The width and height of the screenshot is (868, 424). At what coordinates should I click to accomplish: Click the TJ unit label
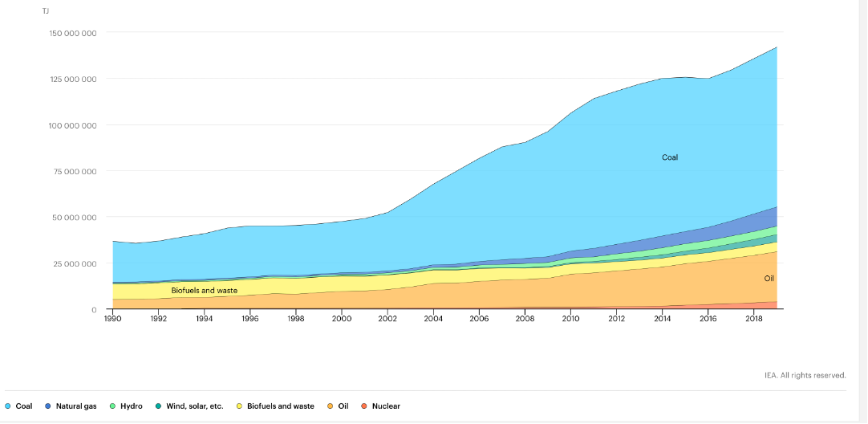click(x=46, y=10)
